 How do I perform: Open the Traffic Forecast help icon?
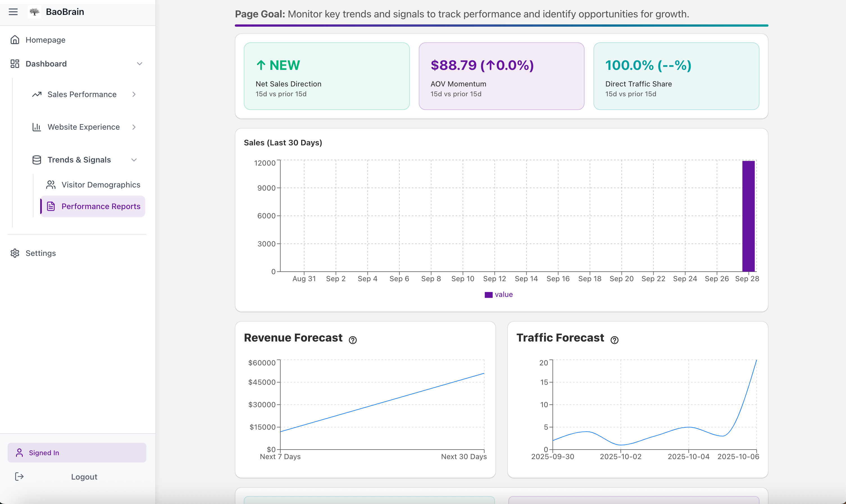(614, 340)
